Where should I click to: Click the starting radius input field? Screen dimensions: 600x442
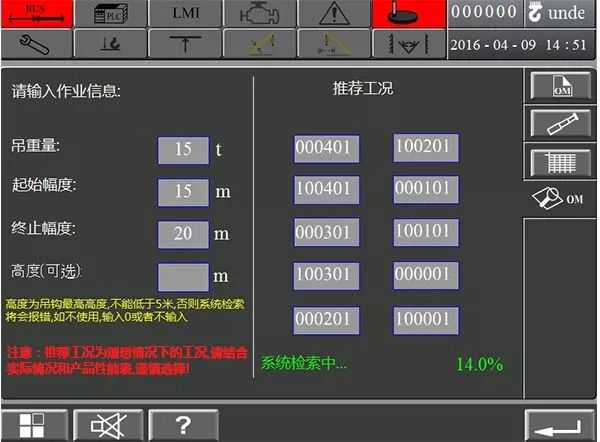click(183, 191)
